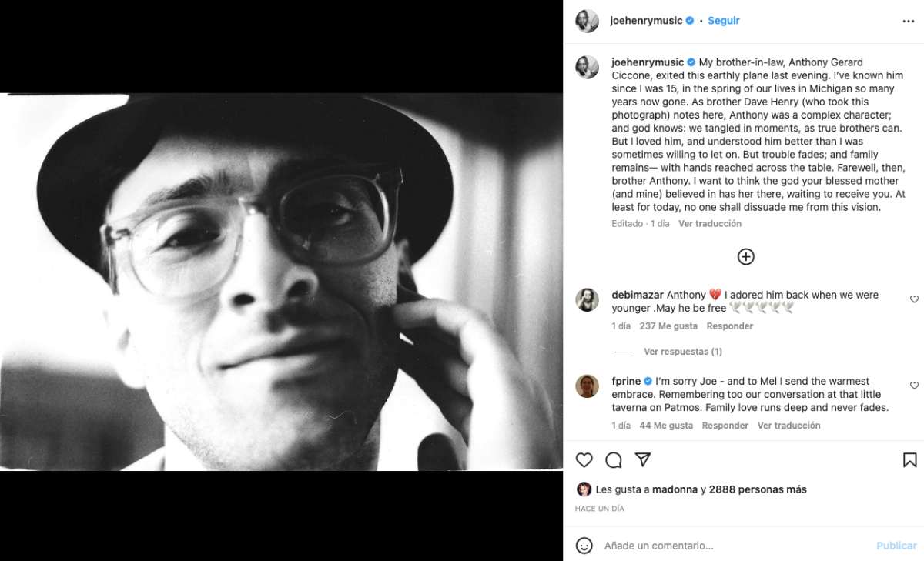
Task: Expand Ver respuestas (1) replies
Action: [682, 352]
